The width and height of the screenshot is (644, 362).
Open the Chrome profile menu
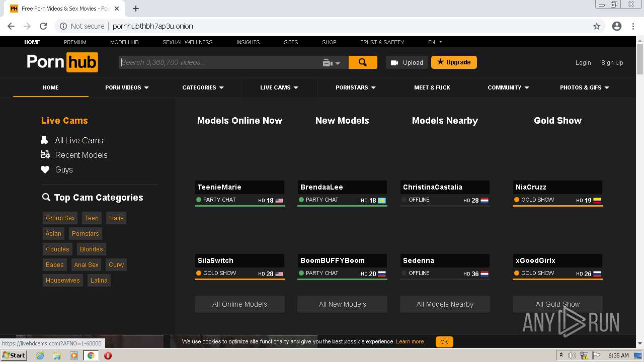click(x=617, y=26)
